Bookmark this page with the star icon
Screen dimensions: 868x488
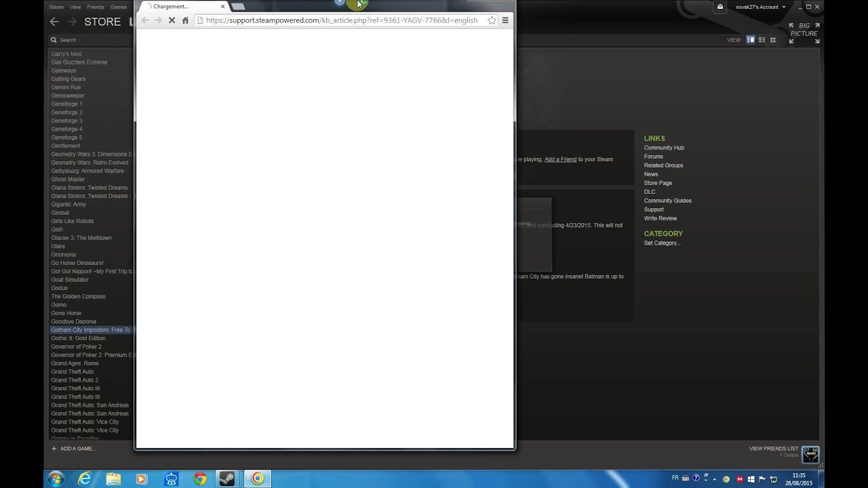point(492,20)
